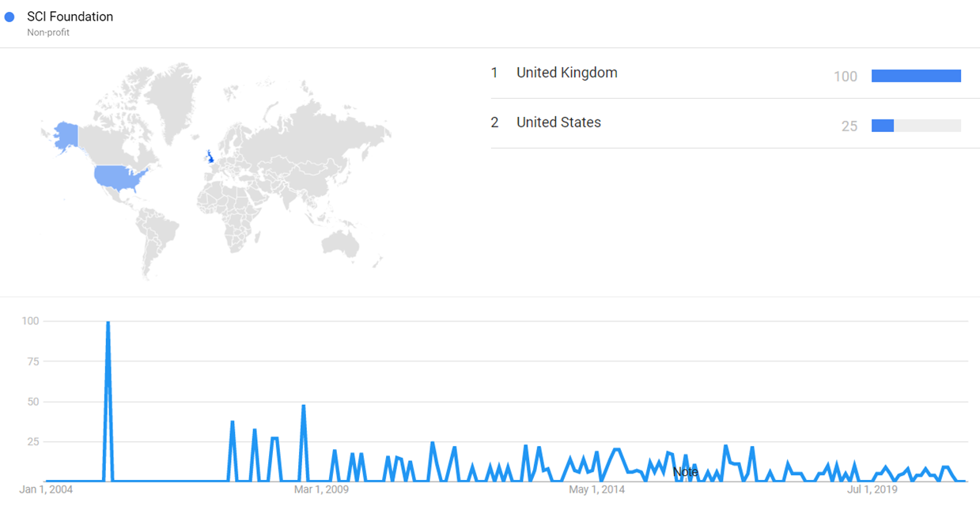Click Alaska on the world map
980x510 pixels.
pos(66,136)
